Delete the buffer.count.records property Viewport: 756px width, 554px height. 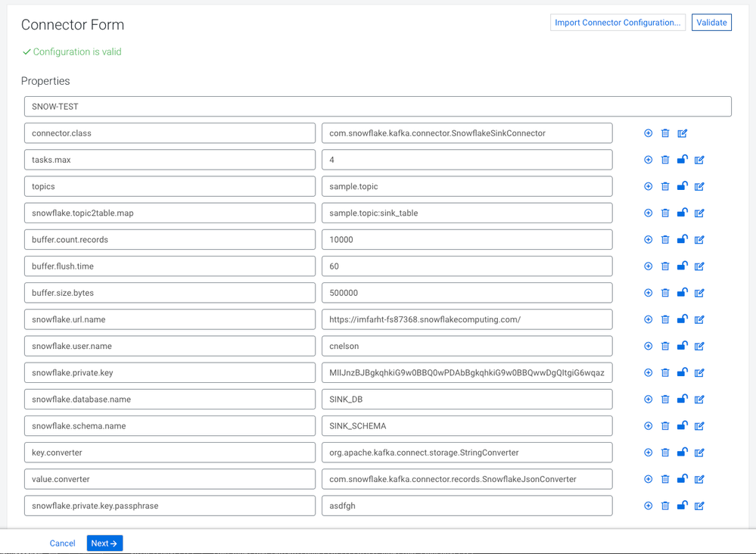click(665, 240)
